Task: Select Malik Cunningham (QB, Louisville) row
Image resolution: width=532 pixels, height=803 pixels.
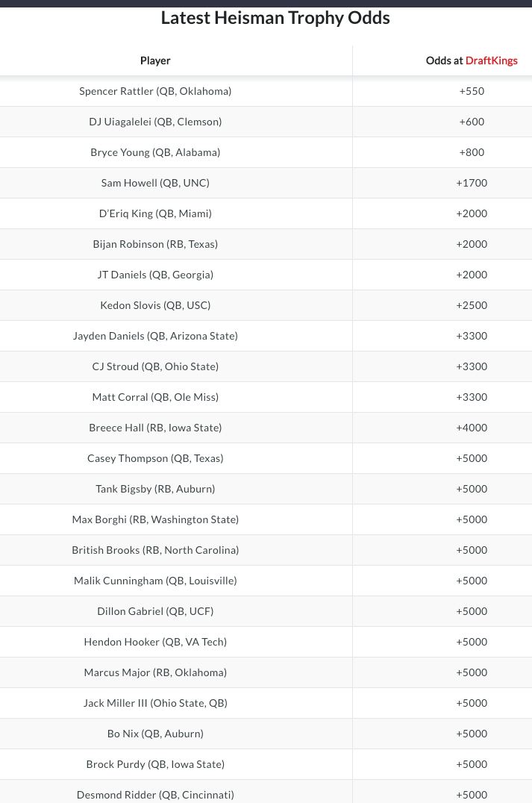Action: click(x=266, y=581)
